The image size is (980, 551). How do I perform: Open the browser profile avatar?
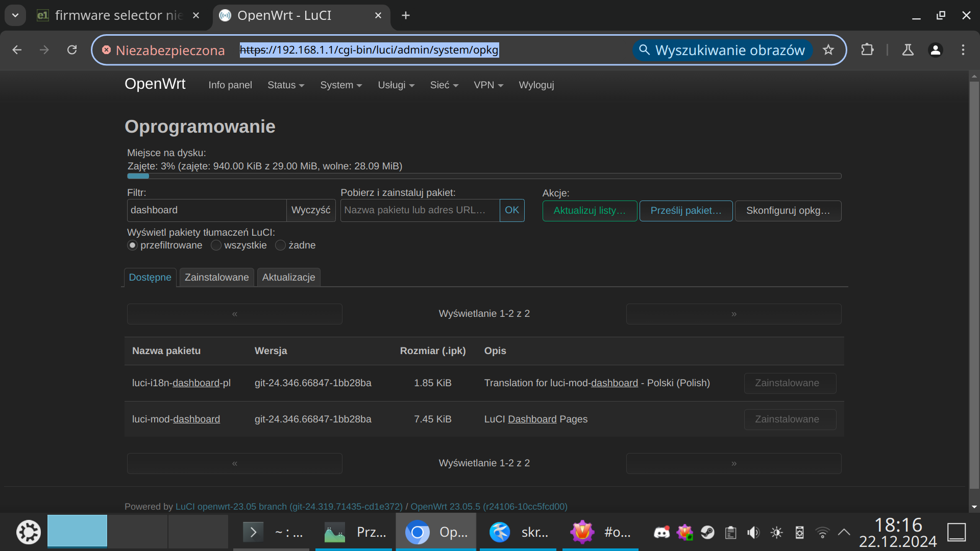click(936, 50)
